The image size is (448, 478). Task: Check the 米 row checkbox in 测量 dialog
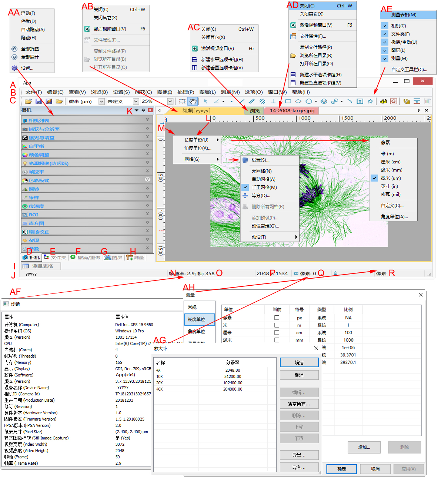277,325
